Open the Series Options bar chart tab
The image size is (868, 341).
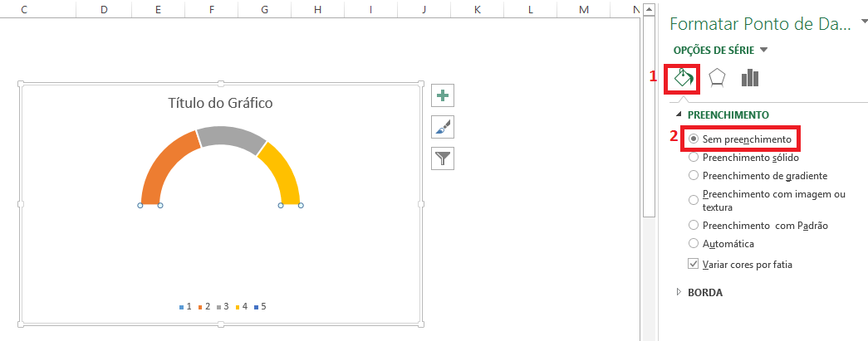pos(750,78)
